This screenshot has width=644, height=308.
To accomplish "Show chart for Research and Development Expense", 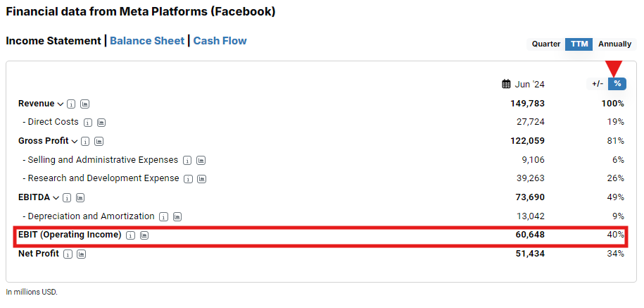I will [202, 179].
